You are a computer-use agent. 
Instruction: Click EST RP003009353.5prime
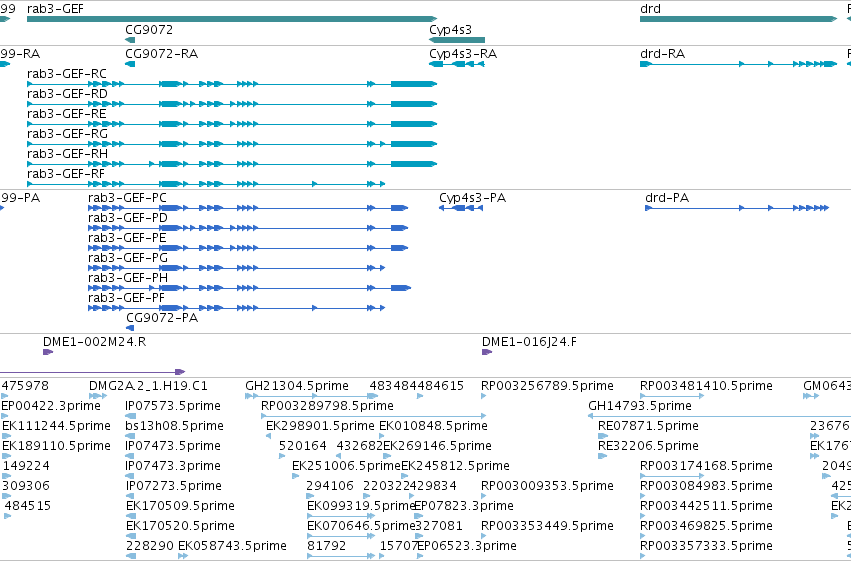[547, 486]
